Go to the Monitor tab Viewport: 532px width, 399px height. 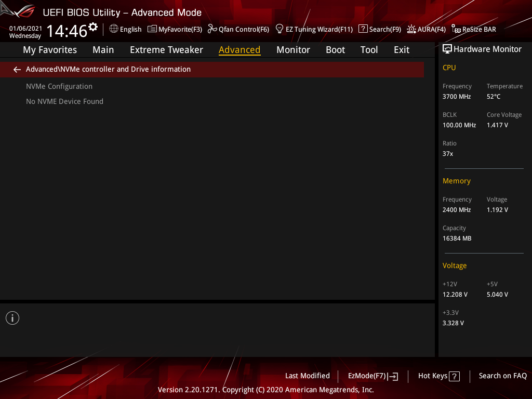coord(293,50)
